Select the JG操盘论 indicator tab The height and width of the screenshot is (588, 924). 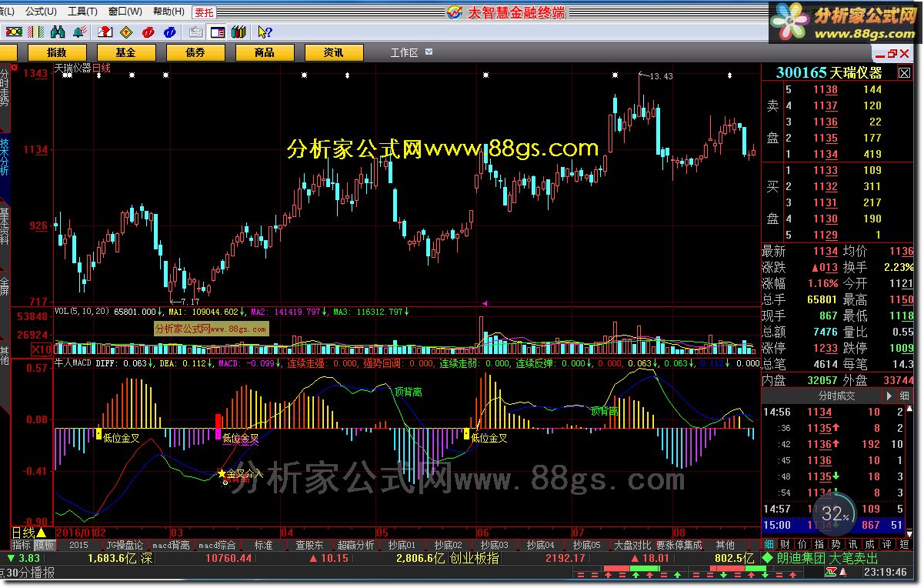click(x=125, y=545)
